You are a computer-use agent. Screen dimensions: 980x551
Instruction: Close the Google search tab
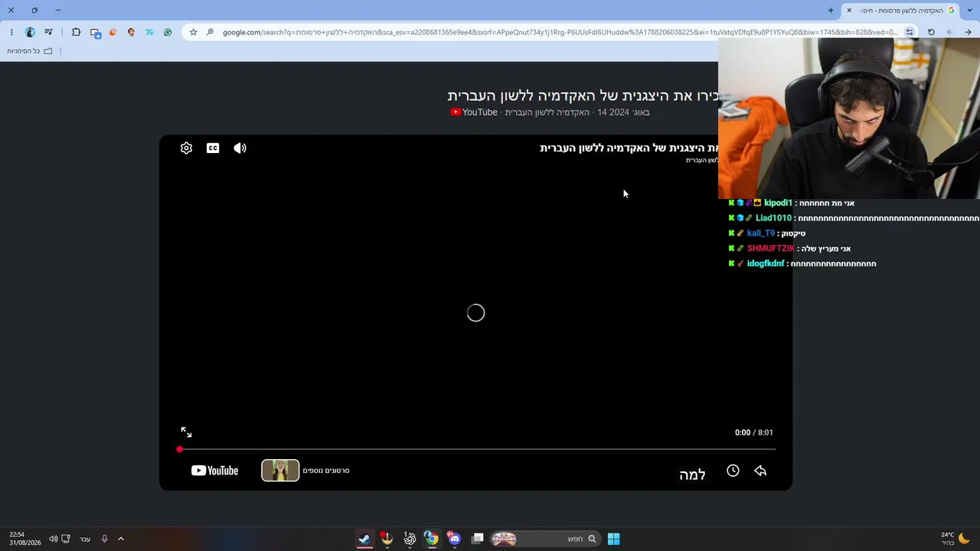[x=849, y=10]
